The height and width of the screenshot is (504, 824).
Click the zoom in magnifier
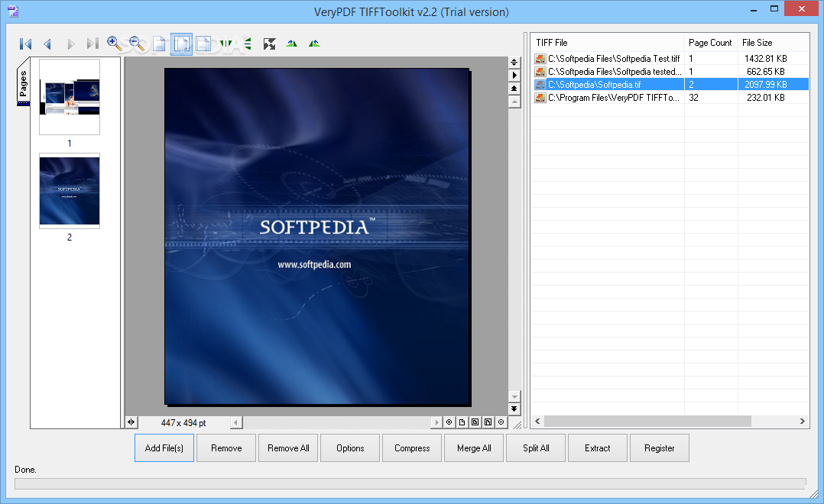(x=114, y=44)
